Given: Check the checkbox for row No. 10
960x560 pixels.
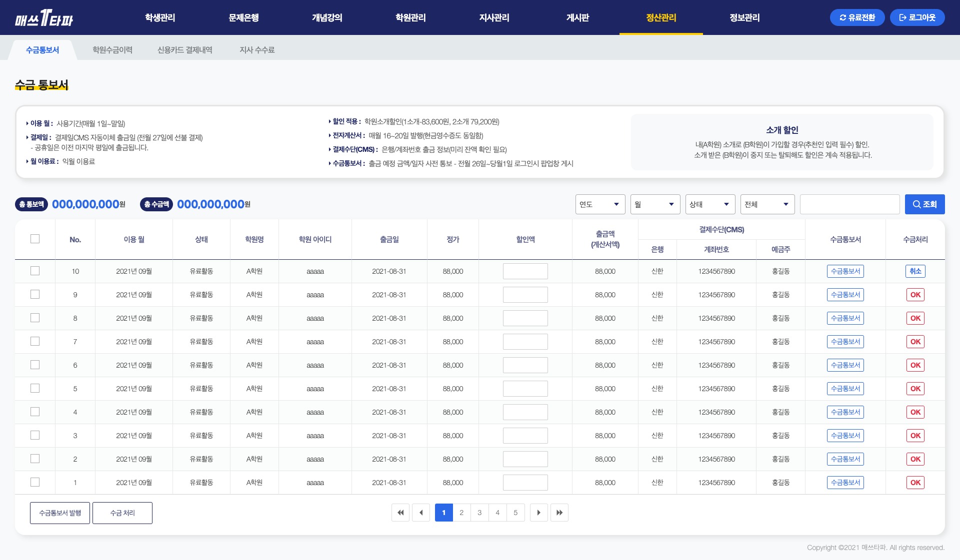Looking at the screenshot, I should pyautogui.click(x=35, y=271).
